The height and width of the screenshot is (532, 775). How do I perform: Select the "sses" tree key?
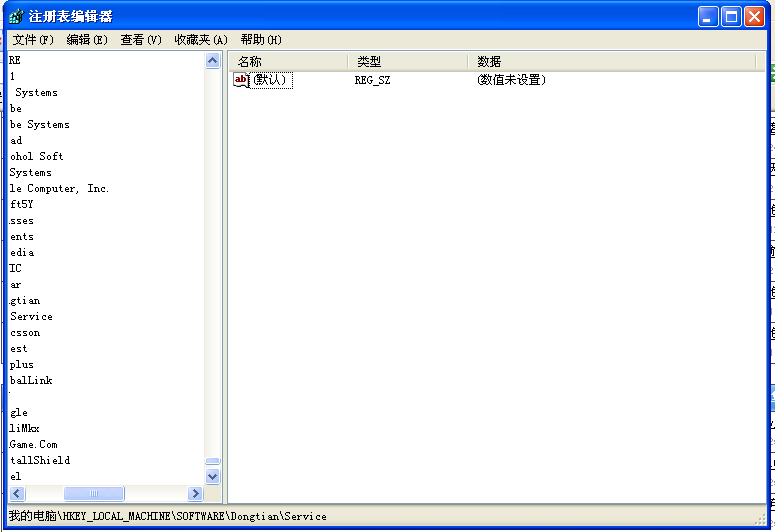click(x=22, y=221)
